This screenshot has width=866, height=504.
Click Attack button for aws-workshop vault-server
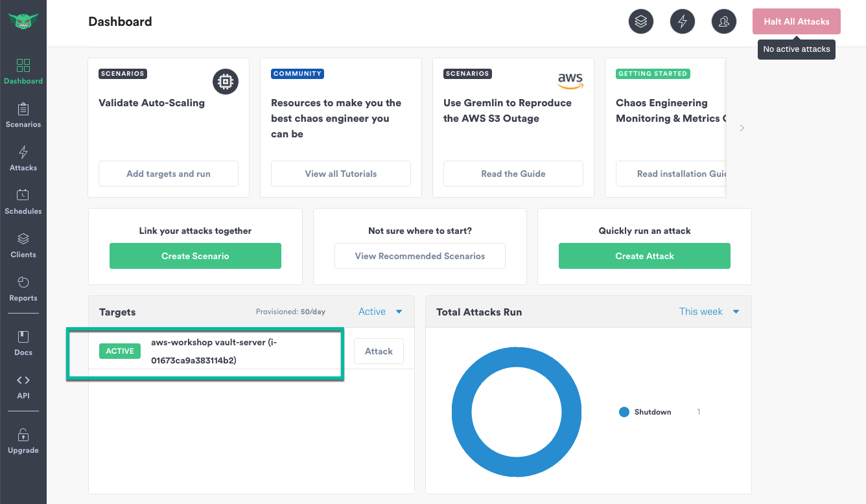click(379, 351)
